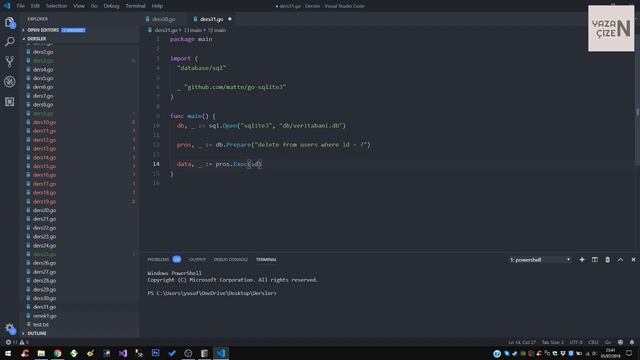Open the Extensions view
Viewport: 640px width, 360px height.
(9, 101)
